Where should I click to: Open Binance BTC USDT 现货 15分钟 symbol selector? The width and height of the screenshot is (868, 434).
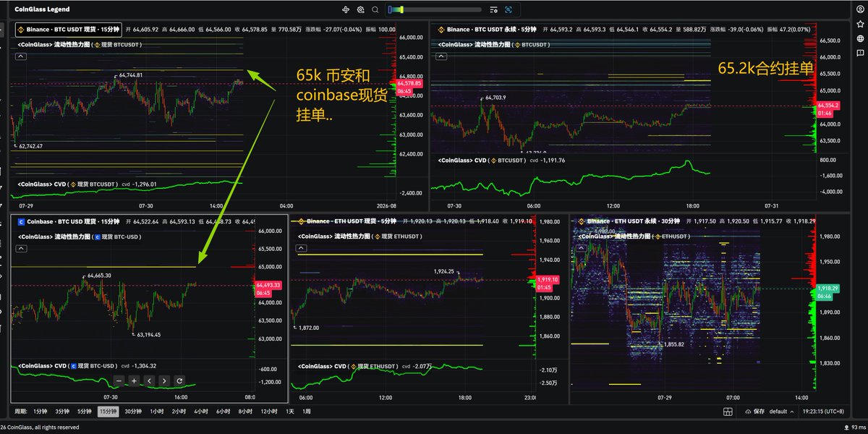click(x=69, y=30)
